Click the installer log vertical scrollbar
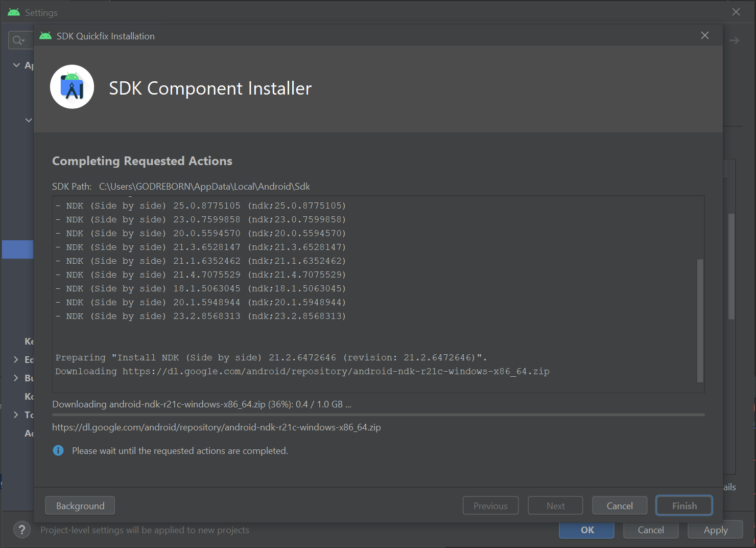The image size is (756, 548). (700, 321)
